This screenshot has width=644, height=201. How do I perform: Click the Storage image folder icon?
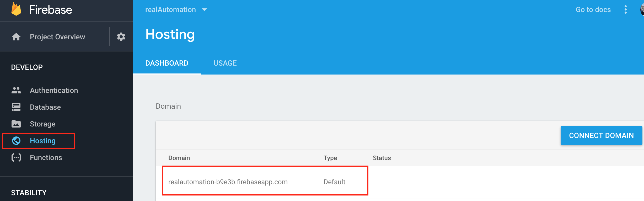(16, 124)
